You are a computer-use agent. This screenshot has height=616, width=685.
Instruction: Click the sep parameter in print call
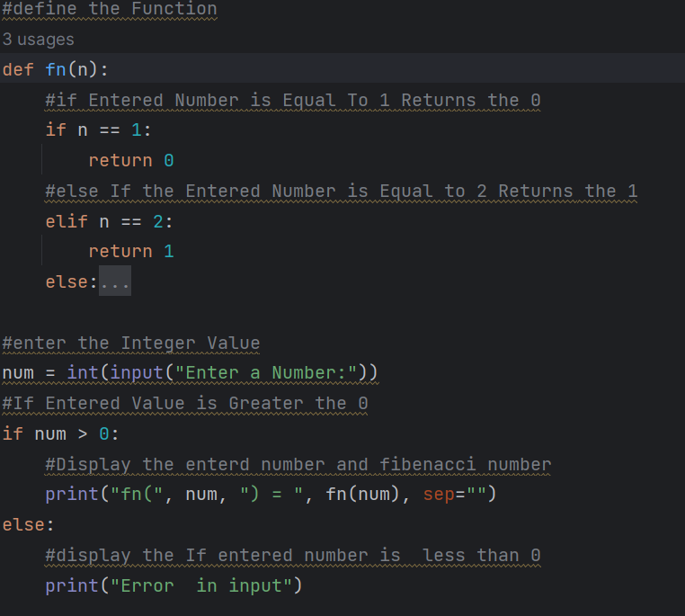pos(439,495)
